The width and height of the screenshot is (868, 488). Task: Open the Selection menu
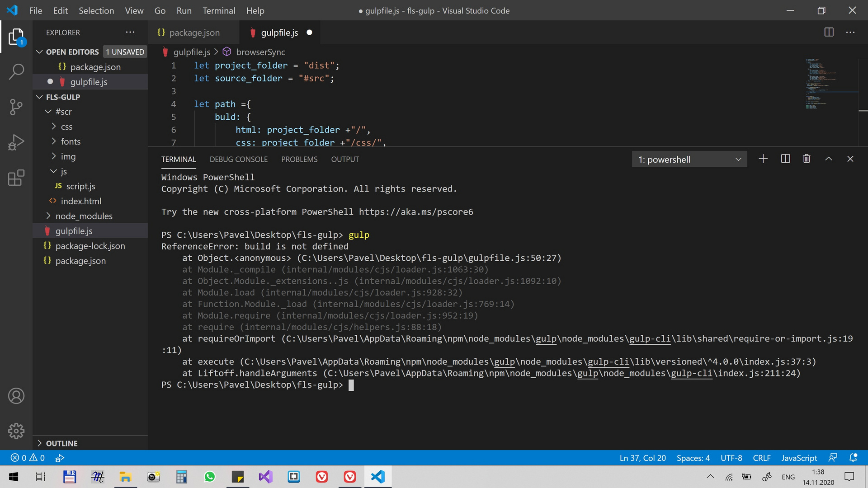click(x=96, y=10)
